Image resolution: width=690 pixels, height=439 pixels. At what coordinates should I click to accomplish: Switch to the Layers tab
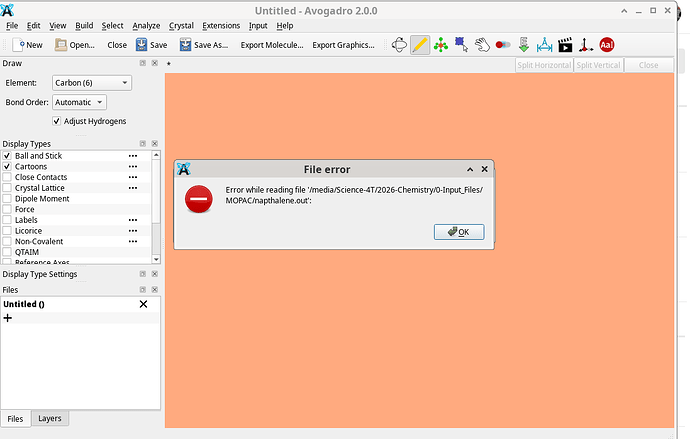[50, 418]
